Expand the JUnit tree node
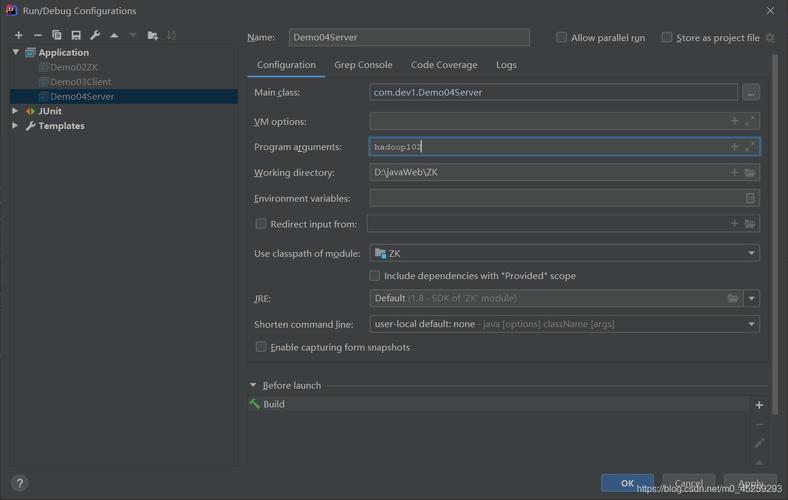The height and width of the screenshot is (500, 788). pos(15,111)
